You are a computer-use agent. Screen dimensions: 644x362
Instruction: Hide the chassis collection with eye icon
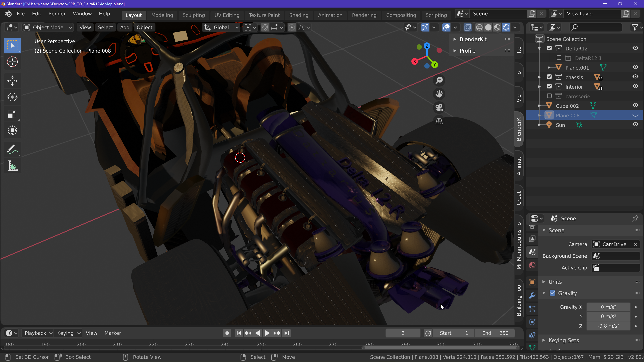635,77
